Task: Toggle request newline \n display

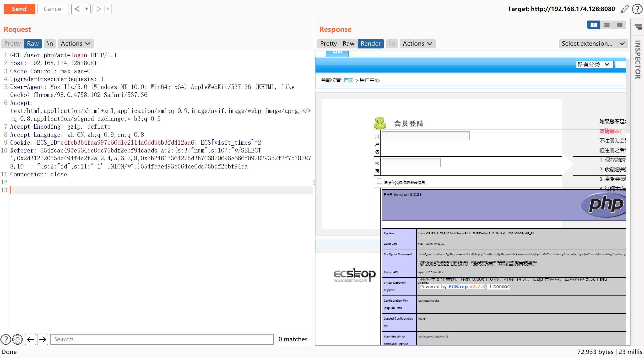Action: [x=50, y=43]
